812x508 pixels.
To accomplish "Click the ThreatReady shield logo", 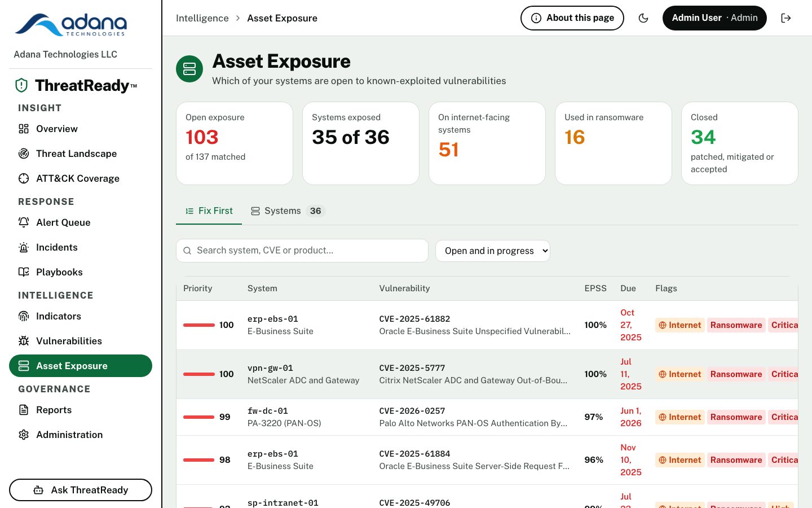I will tap(21, 85).
